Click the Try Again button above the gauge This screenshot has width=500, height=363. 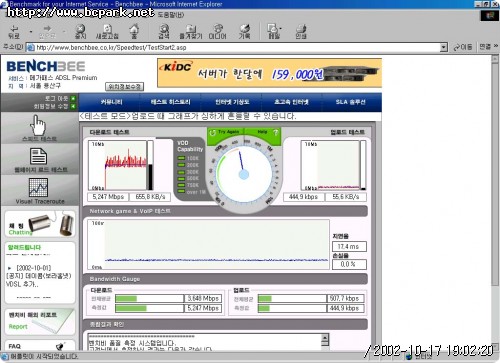click(x=225, y=132)
